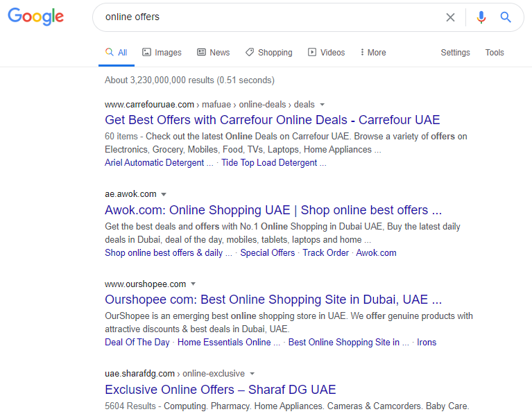Viewport: 532px width, 414px height.
Task: Open 'Awok.com: Online Shopping UAE' result
Action: coord(273,210)
